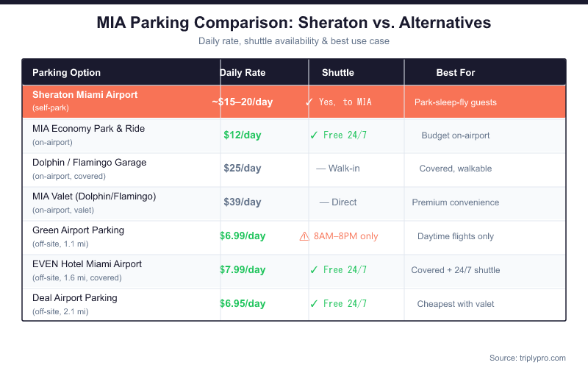Click the $6.95/day Deal Airport rate
Image resolution: width=588 pixels, height=368 pixels.
point(243,304)
